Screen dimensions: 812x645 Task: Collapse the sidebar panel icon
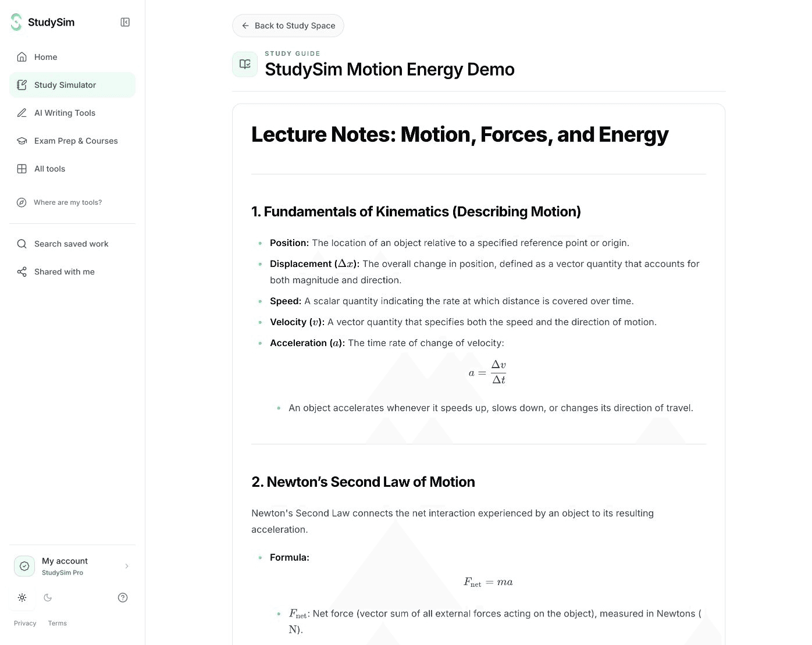point(125,22)
